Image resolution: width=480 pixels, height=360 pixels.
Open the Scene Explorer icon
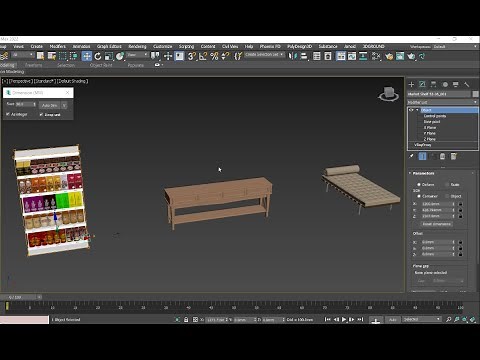317,56
